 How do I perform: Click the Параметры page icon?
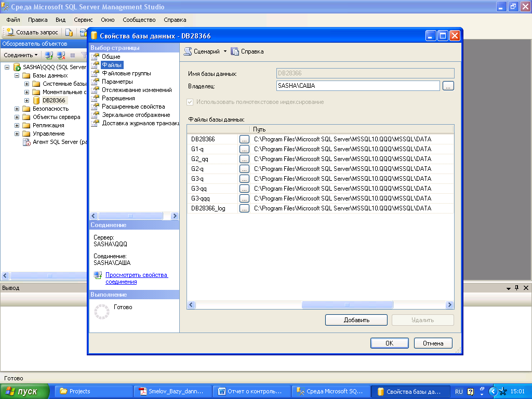pos(96,82)
